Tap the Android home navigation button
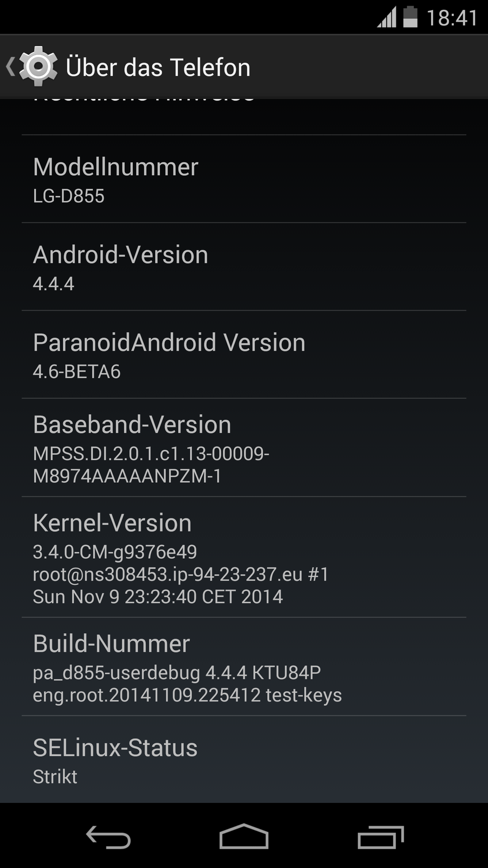 [244, 836]
